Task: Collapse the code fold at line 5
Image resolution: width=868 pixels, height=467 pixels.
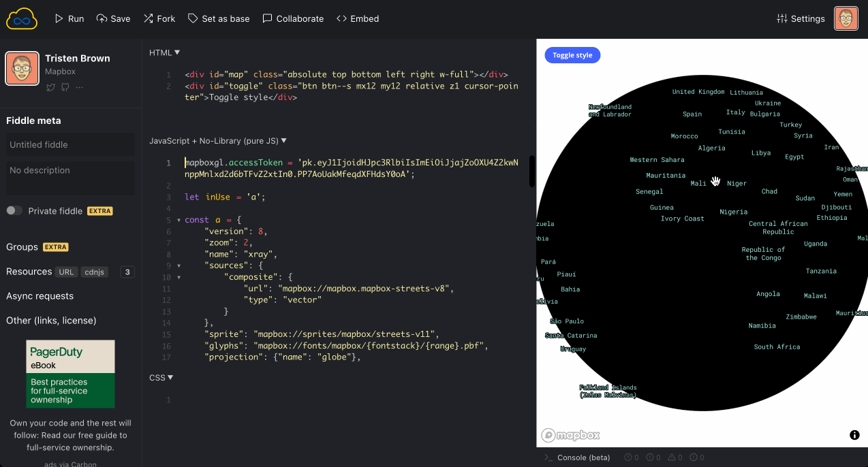Action: pyautogui.click(x=179, y=221)
